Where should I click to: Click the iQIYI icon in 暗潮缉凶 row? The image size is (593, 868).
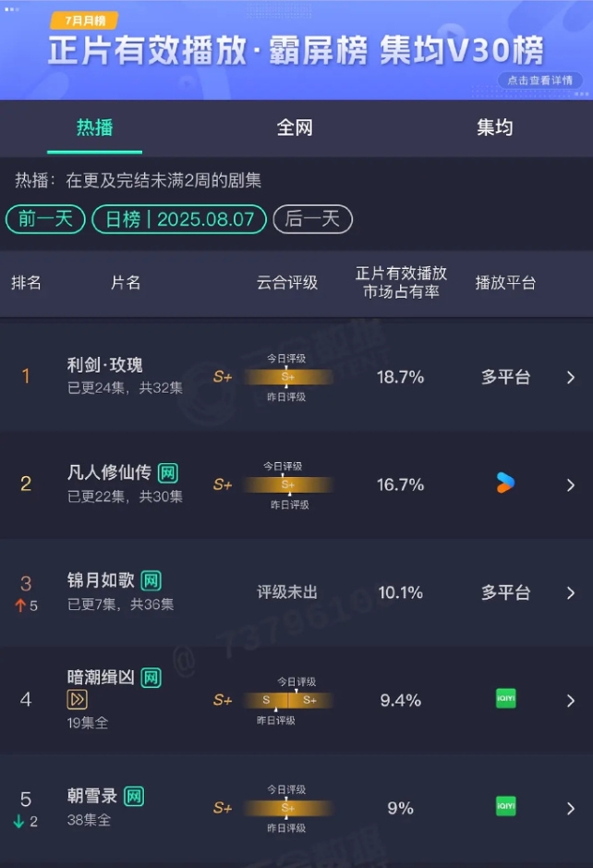pyautogui.click(x=505, y=699)
